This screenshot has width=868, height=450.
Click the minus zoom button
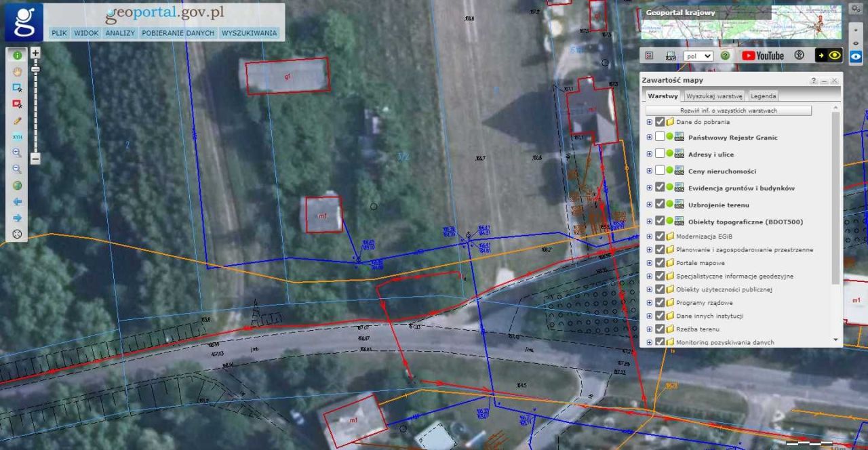[35, 159]
